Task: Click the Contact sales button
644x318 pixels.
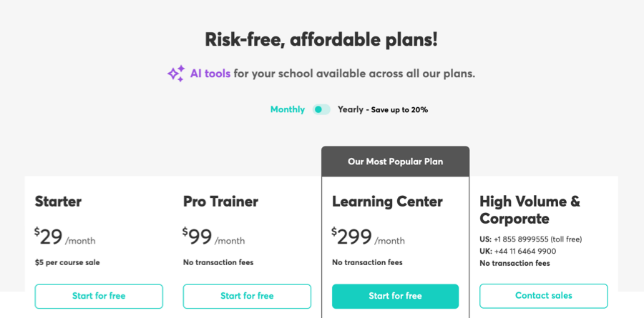Action: (x=543, y=295)
